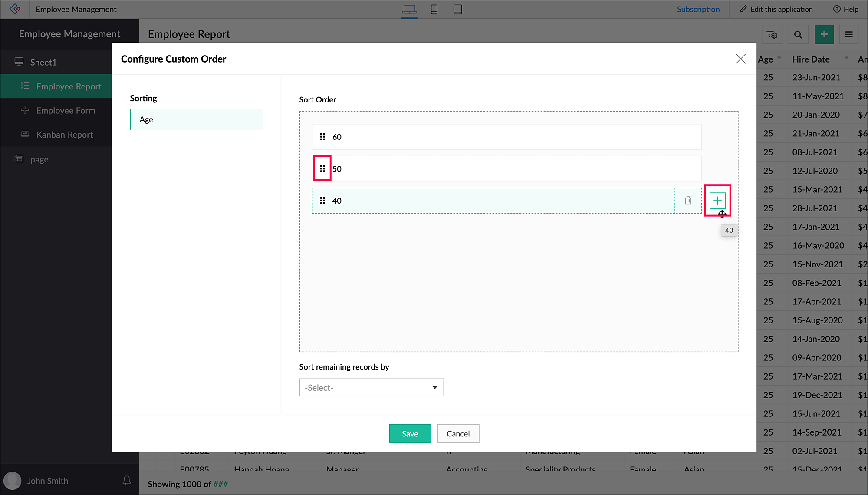The width and height of the screenshot is (868, 495).
Task: Expand the Age column header dropdown arrow
Action: pyautogui.click(x=779, y=58)
